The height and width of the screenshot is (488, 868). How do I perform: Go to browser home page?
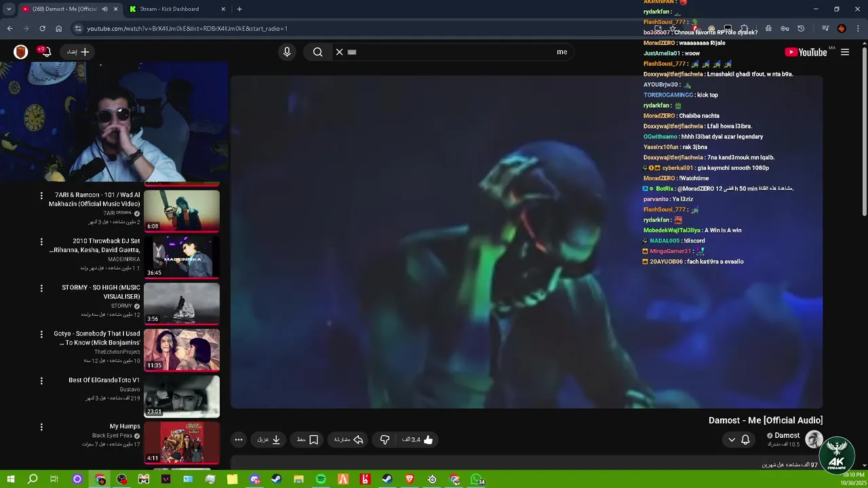pyautogui.click(x=58, y=28)
